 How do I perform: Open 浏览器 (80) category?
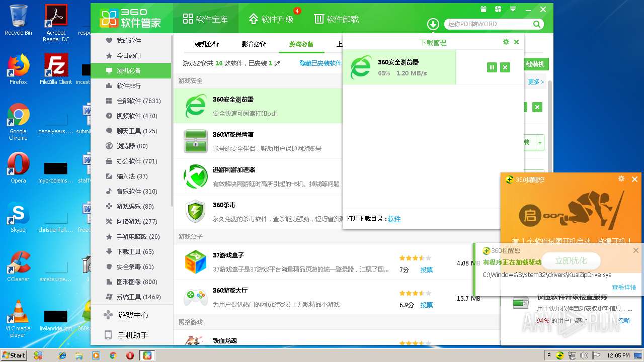pyautogui.click(x=131, y=146)
